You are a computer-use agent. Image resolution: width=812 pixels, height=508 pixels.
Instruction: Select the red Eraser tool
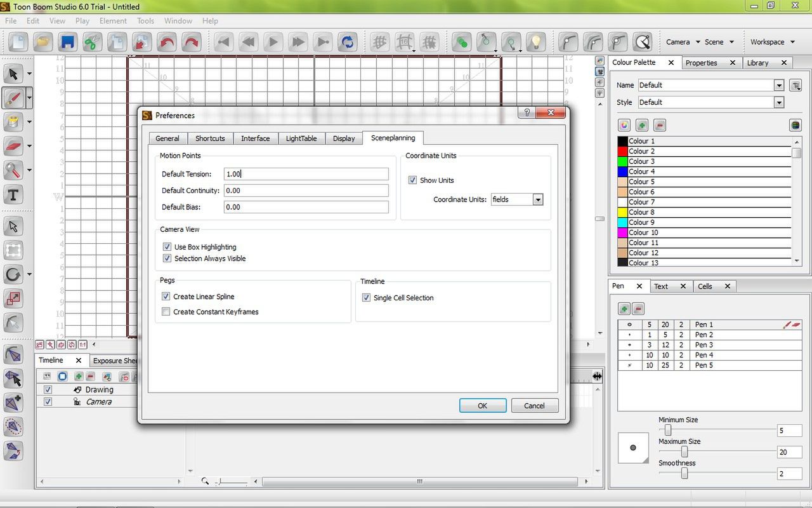point(13,146)
